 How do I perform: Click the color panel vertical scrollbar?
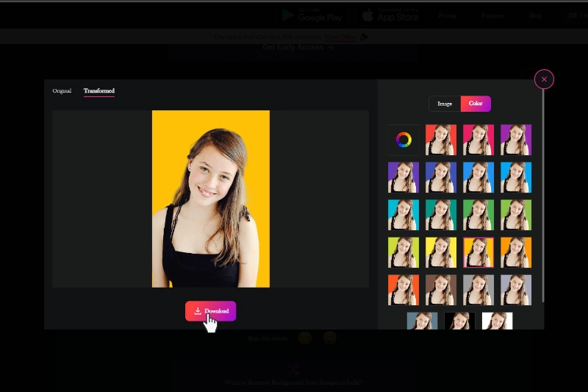tap(543, 195)
